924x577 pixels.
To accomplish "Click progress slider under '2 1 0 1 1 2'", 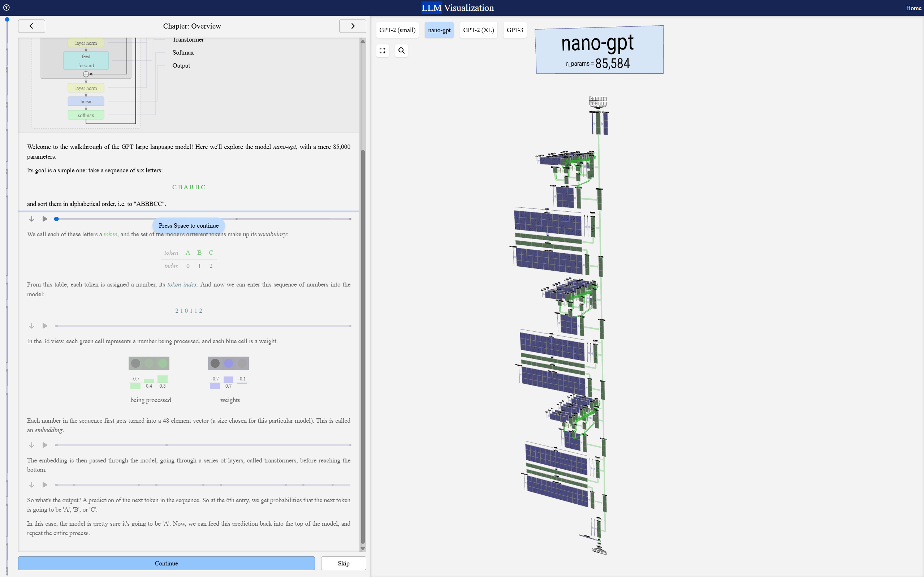I will [203, 326].
